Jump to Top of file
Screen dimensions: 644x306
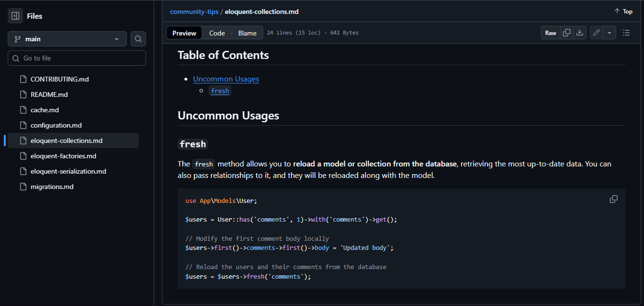point(623,12)
